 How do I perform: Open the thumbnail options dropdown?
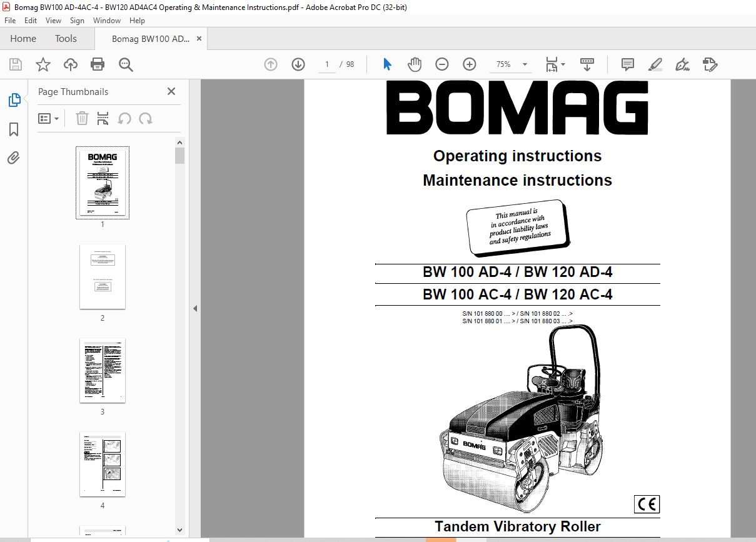(x=49, y=118)
